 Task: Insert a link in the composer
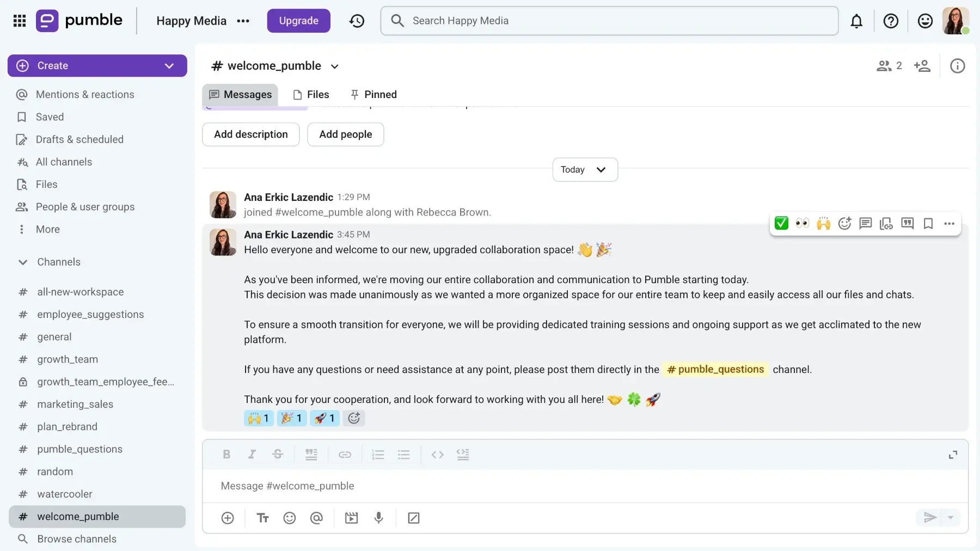pos(345,455)
